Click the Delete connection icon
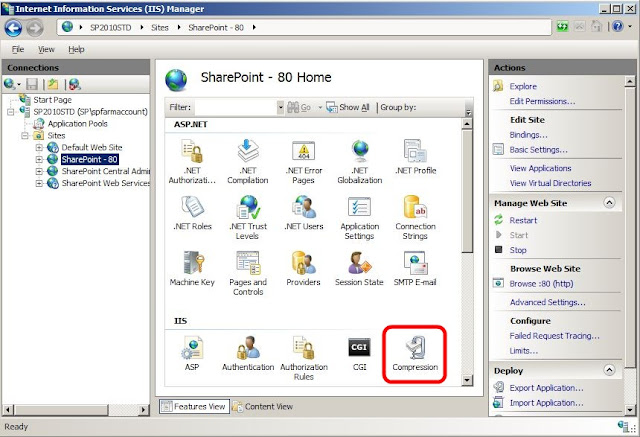Viewport: 640px width, 437px height. (75, 84)
